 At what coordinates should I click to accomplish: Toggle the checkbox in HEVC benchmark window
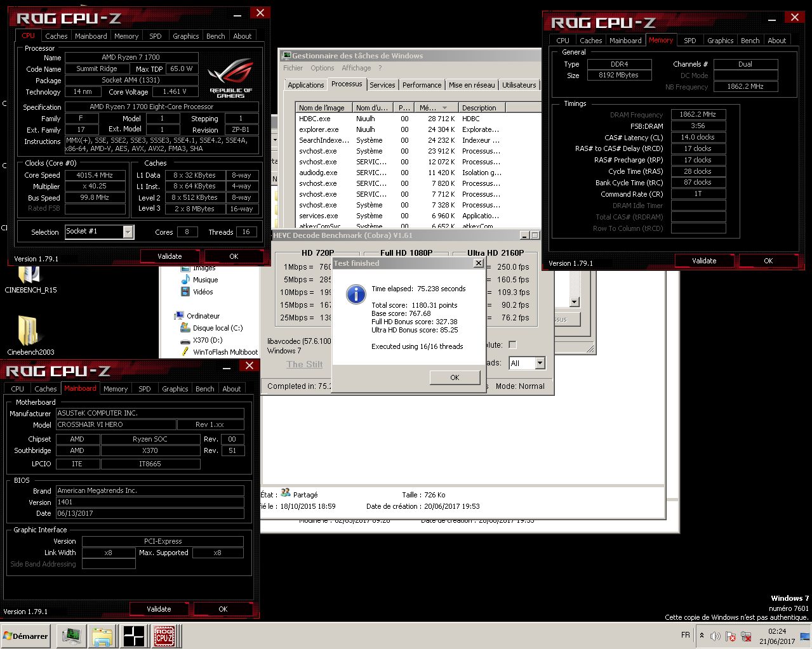coord(512,345)
